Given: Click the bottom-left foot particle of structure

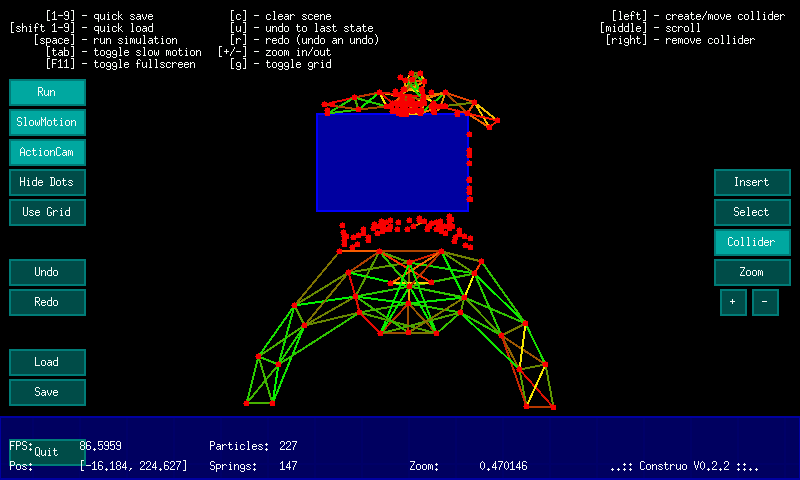Looking at the screenshot, I should point(246,403).
